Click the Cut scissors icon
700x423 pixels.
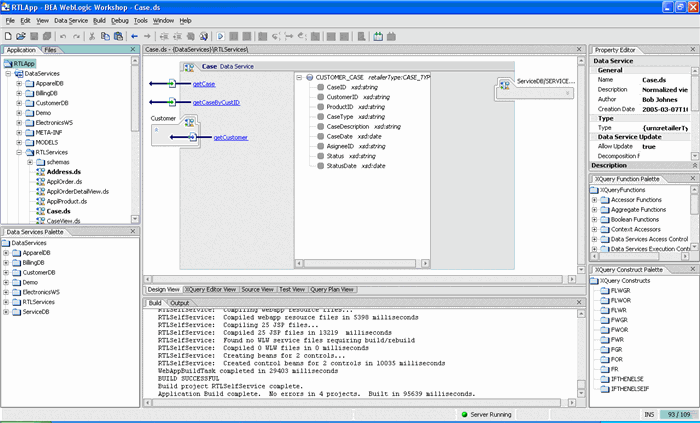click(x=92, y=36)
